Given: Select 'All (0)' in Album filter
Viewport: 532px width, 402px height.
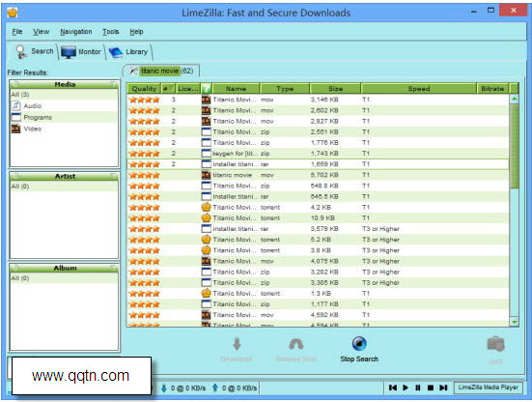Looking at the screenshot, I should tap(64, 277).
